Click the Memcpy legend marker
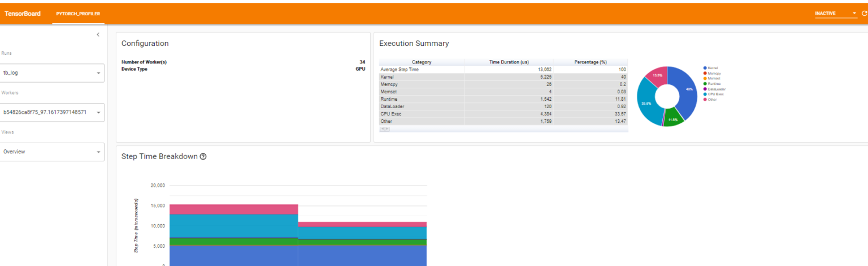 coord(705,74)
